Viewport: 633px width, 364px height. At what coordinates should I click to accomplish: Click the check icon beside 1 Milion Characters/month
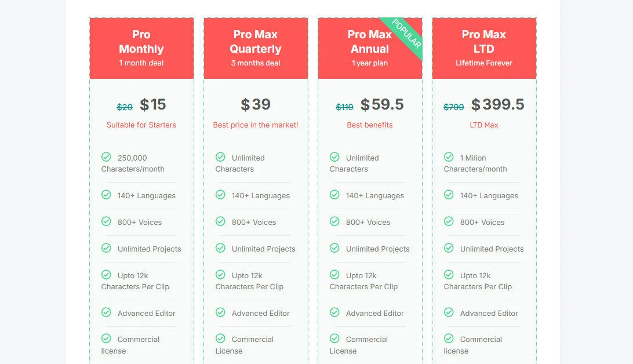(x=449, y=156)
